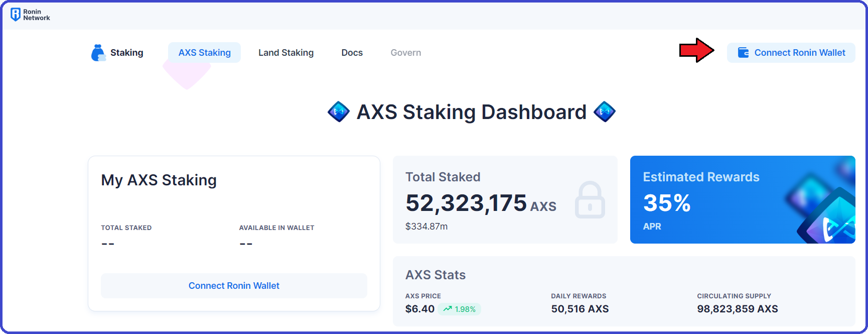Click the AXS Stats heading

coord(436,275)
